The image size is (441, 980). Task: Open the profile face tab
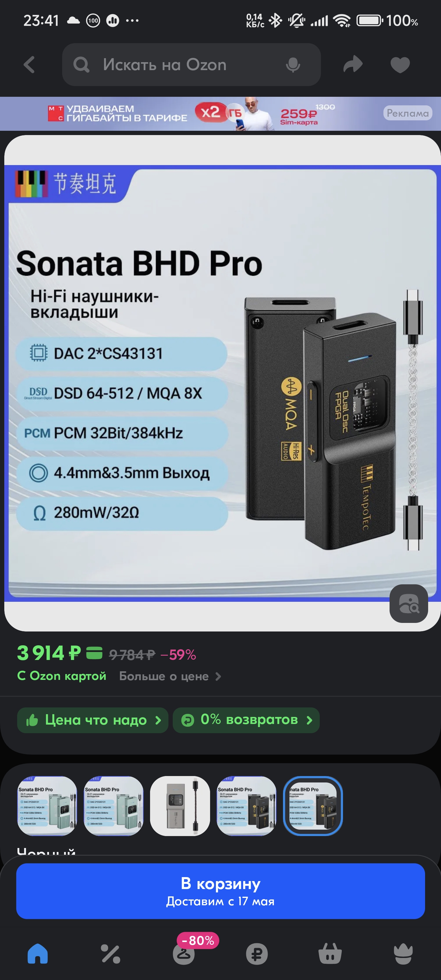[403, 954]
